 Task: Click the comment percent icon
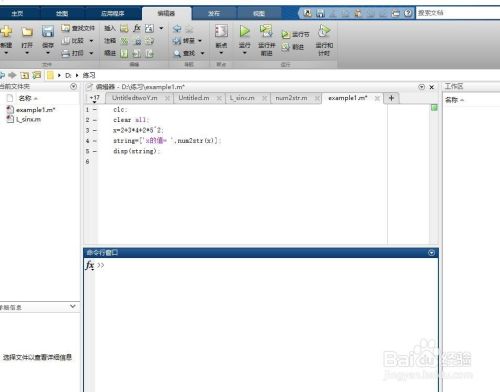pyautogui.click(x=124, y=41)
